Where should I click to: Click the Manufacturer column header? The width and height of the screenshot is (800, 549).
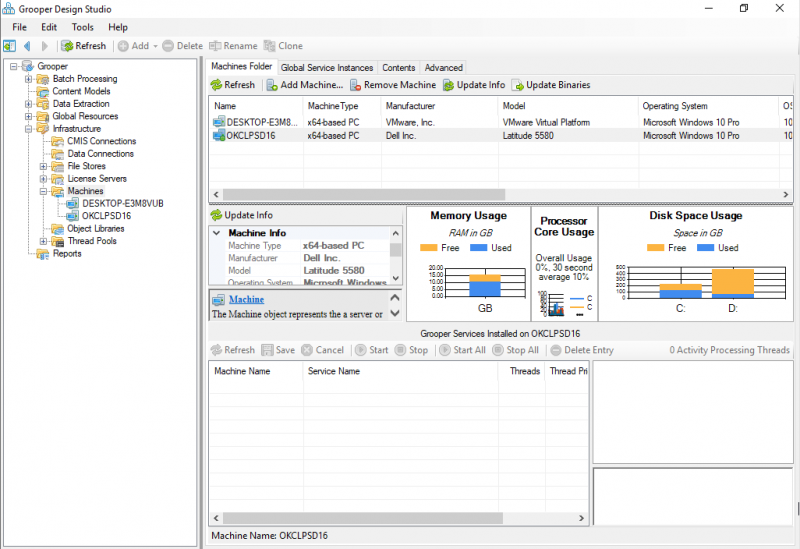(410, 106)
